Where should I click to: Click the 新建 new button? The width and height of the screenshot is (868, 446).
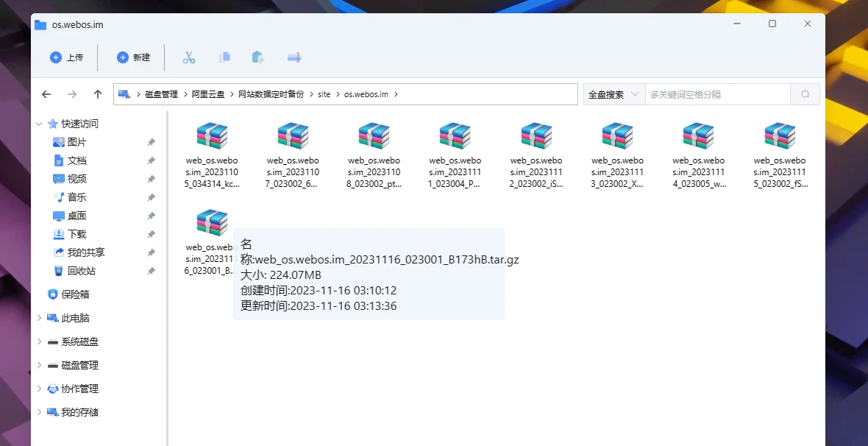coord(133,57)
